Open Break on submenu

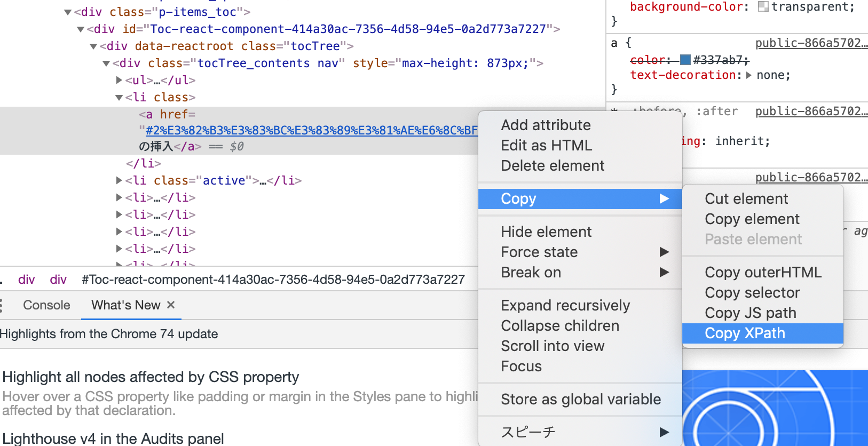[x=580, y=272]
